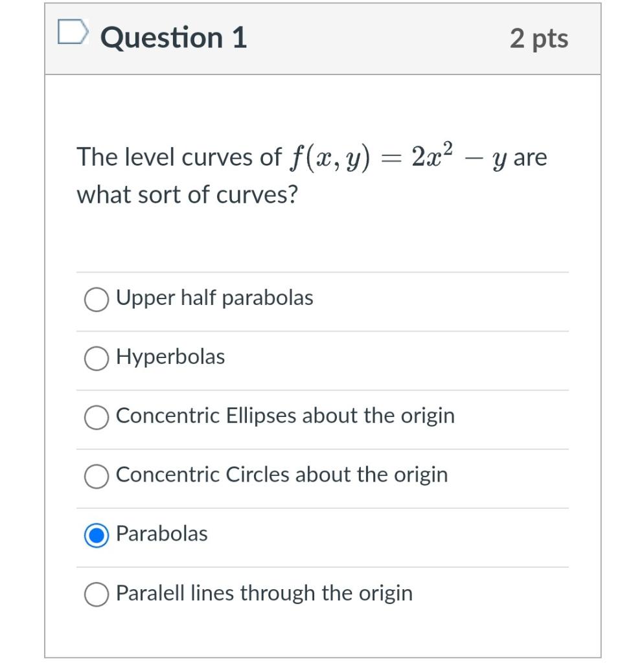This screenshot has height=663, width=644.
Task: Click the Concentric Ellipses answer text
Action: click(284, 416)
